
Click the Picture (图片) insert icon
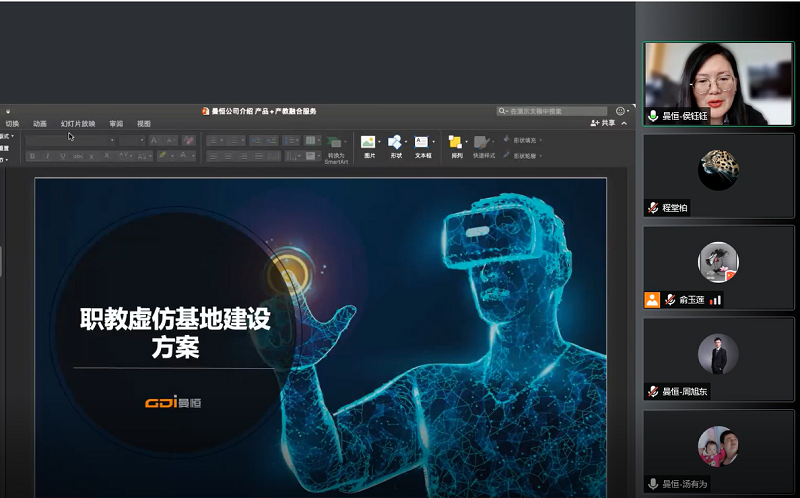[x=368, y=143]
